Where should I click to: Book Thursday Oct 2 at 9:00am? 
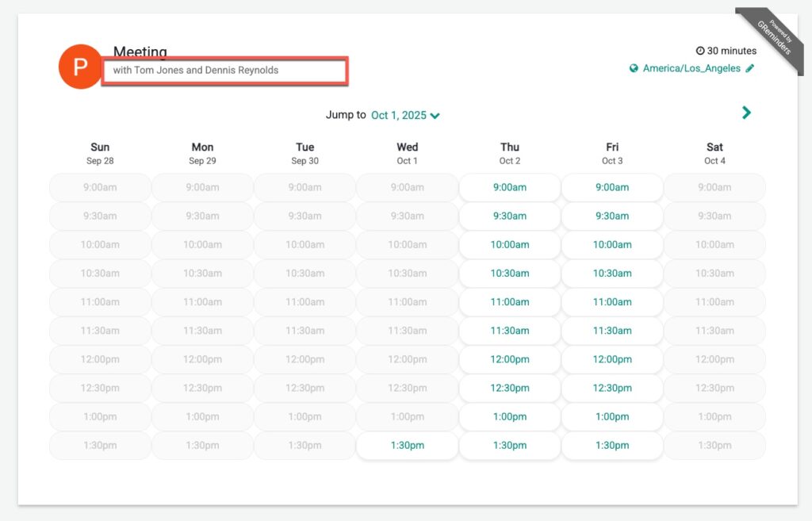coord(509,188)
